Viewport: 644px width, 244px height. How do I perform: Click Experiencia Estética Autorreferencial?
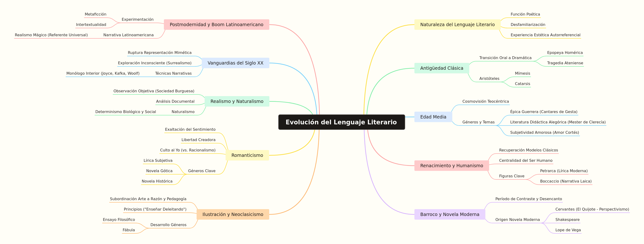click(x=546, y=35)
